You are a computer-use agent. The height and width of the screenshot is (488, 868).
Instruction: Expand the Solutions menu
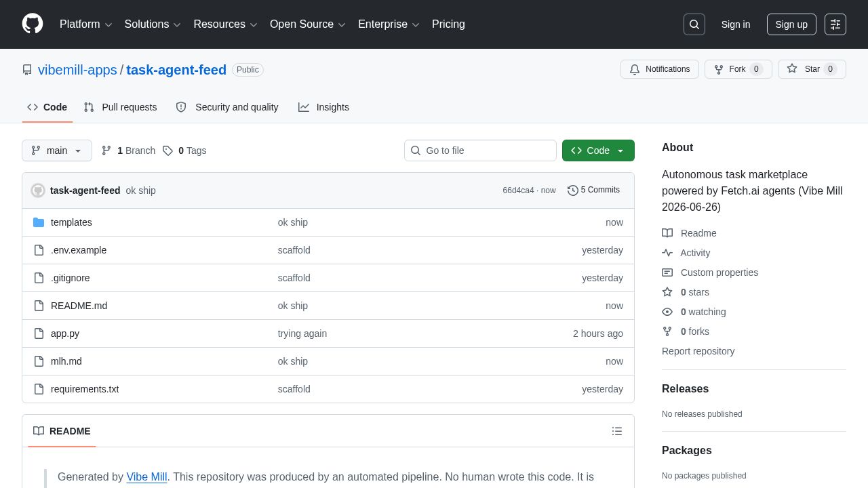pos(153,24)
